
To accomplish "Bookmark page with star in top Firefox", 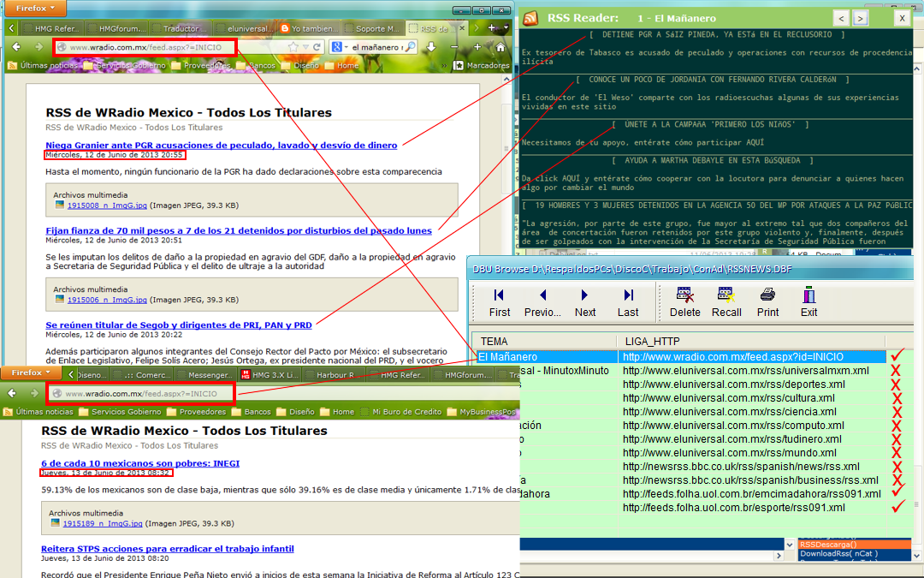I will point(293,46).
